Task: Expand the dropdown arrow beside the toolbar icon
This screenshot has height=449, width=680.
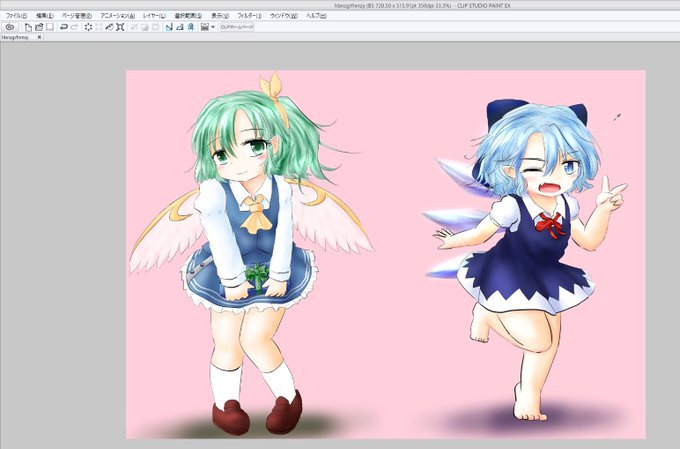Action: [213, 27]
